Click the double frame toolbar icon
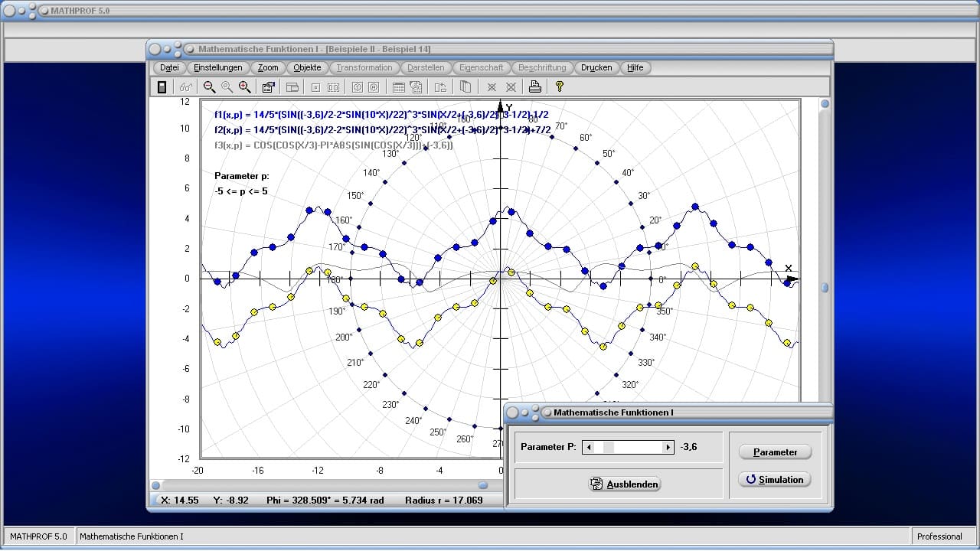The width and height of the screenshot is (980, 551). click(x=333, y=87)
